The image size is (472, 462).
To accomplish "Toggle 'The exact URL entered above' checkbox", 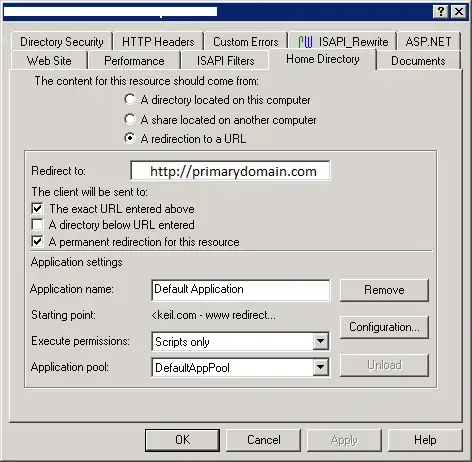I will tap(37, 209).
